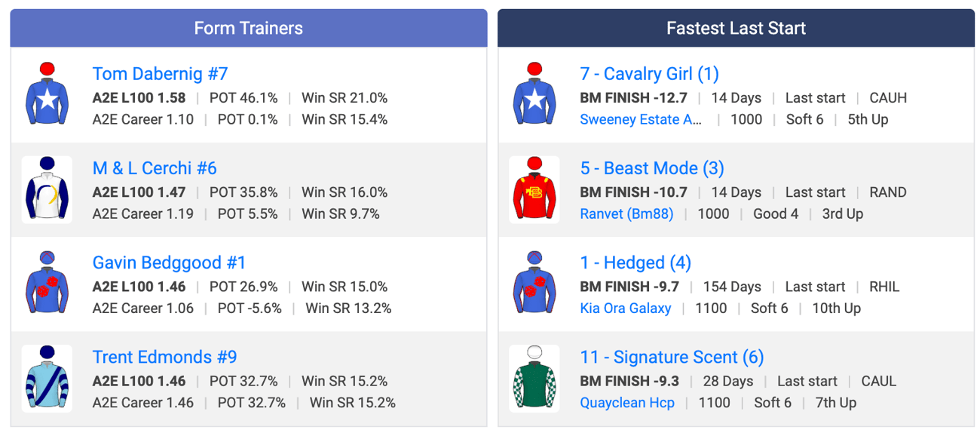
Task: Click Signature Scent's green checkered silk icon
Action: tap(534, 379)
